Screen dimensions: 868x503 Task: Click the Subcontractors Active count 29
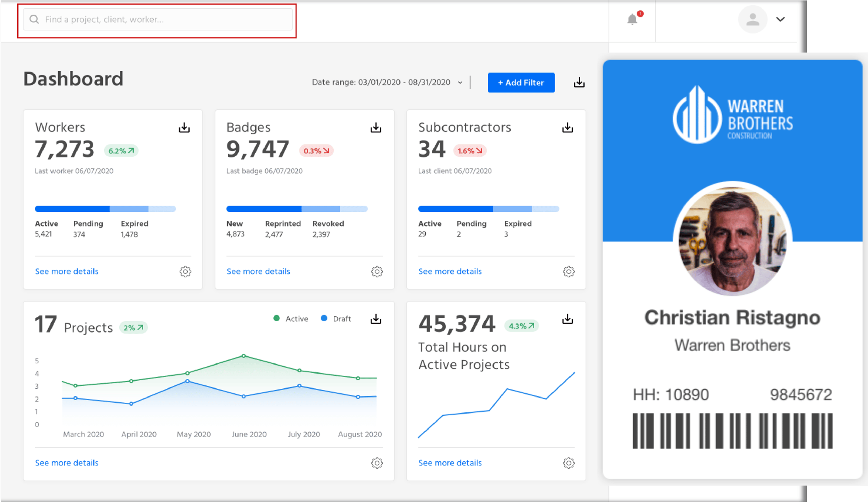coord(422,234)
